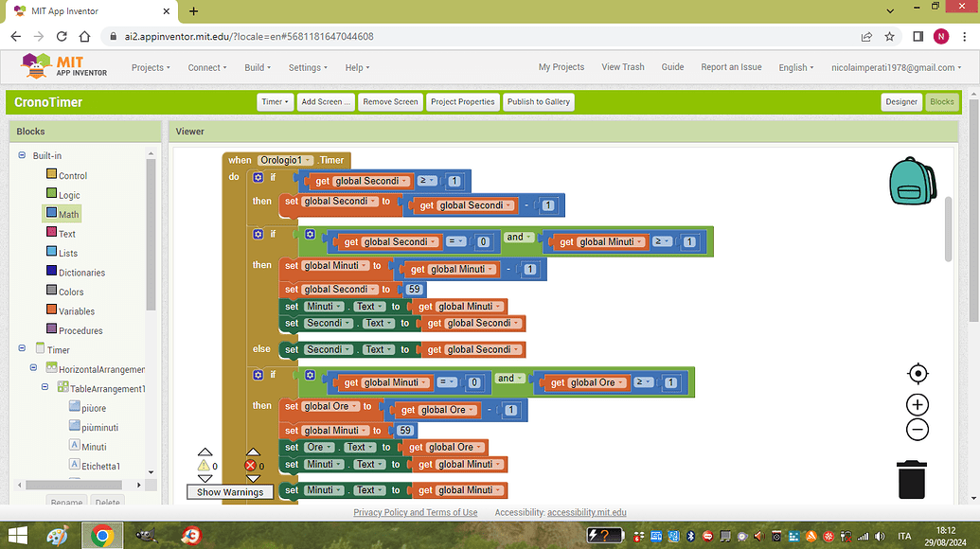Collapse the Built-in blocks category

point(22,155)
